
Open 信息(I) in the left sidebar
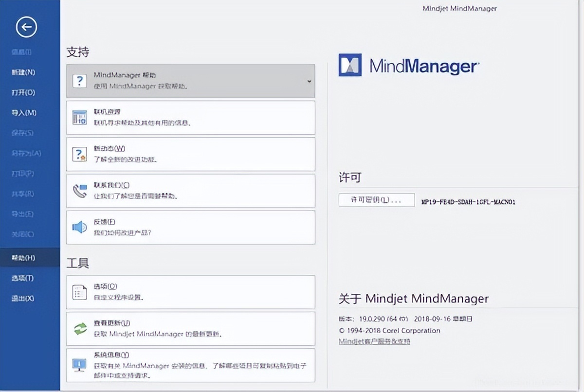click(x=21, y=52)
